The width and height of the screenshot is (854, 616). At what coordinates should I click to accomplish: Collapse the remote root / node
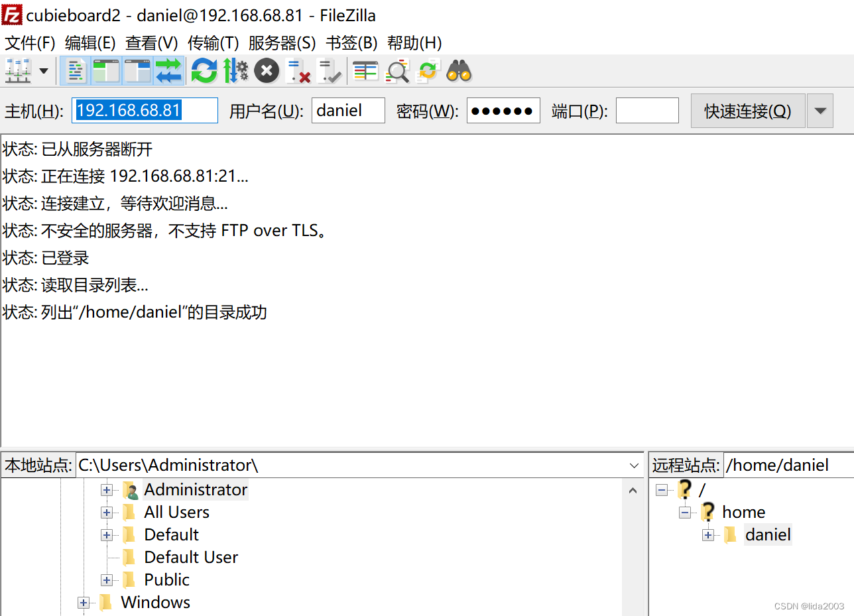[662, 490]
